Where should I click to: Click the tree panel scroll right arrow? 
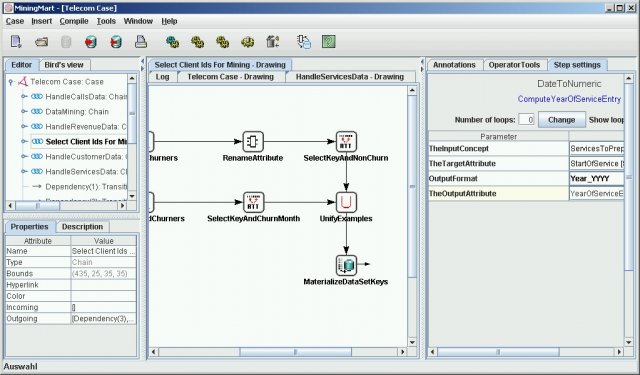(122, 206)
